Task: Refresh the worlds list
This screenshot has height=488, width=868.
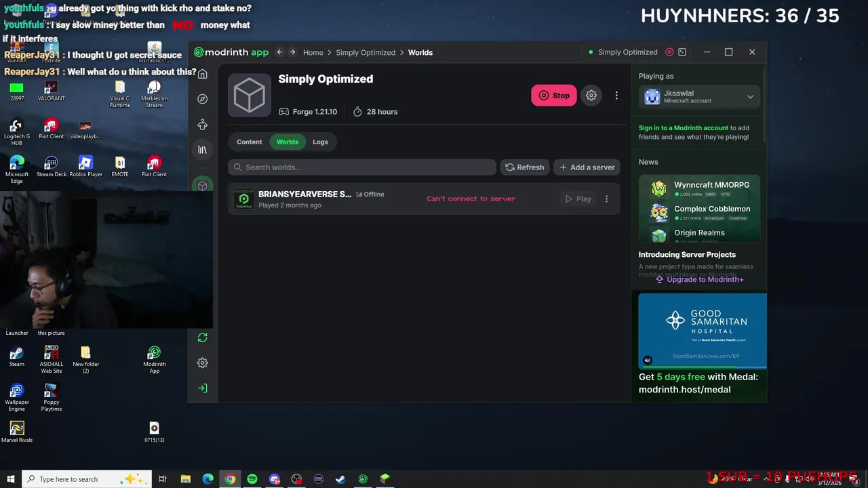Action: click(524, 167)
